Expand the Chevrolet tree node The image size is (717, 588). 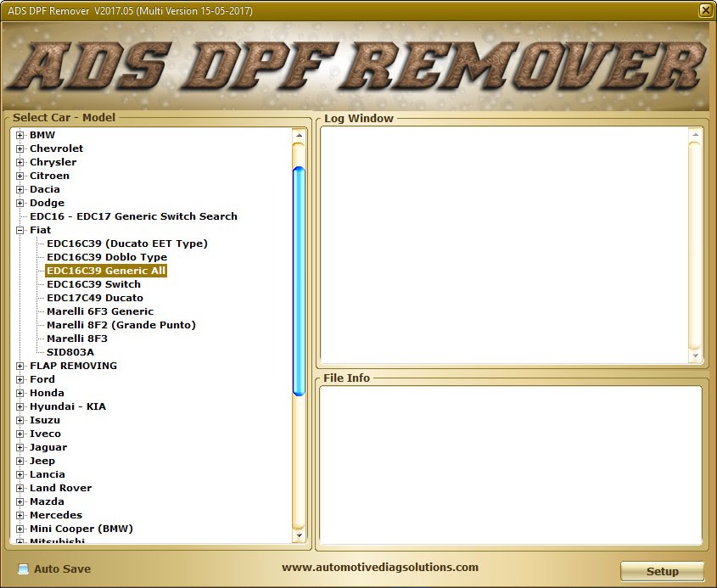click(20, 148)
